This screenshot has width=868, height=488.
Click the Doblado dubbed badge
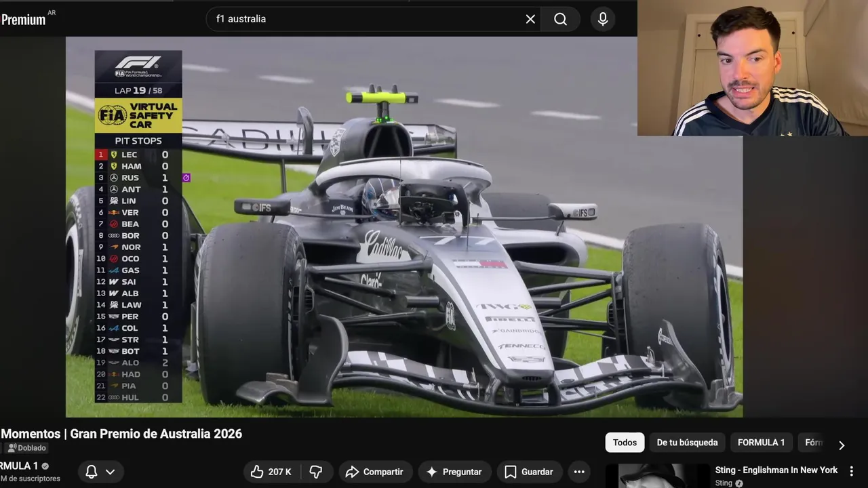(x=26, y=448)
